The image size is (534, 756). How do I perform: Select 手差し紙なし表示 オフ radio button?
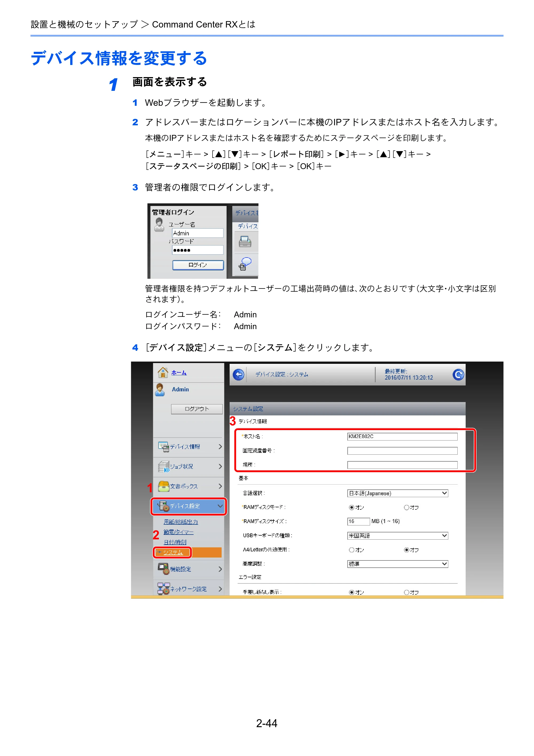coord(406,592)
